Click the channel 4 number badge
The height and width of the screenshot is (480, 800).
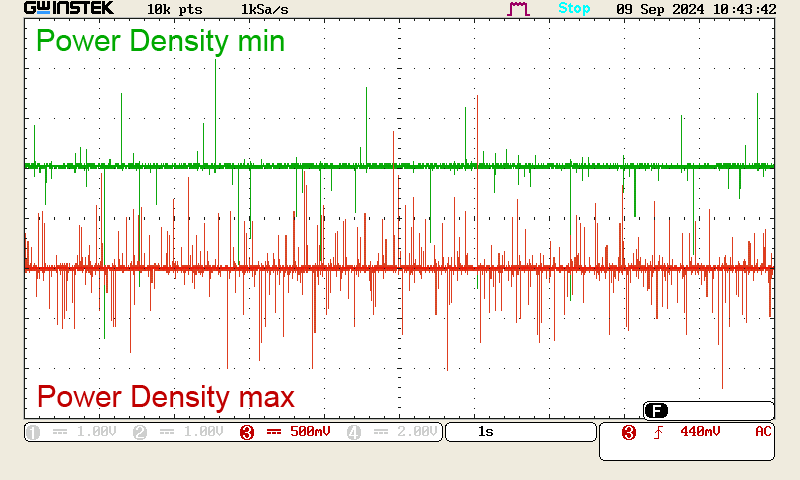coord(354,433)
